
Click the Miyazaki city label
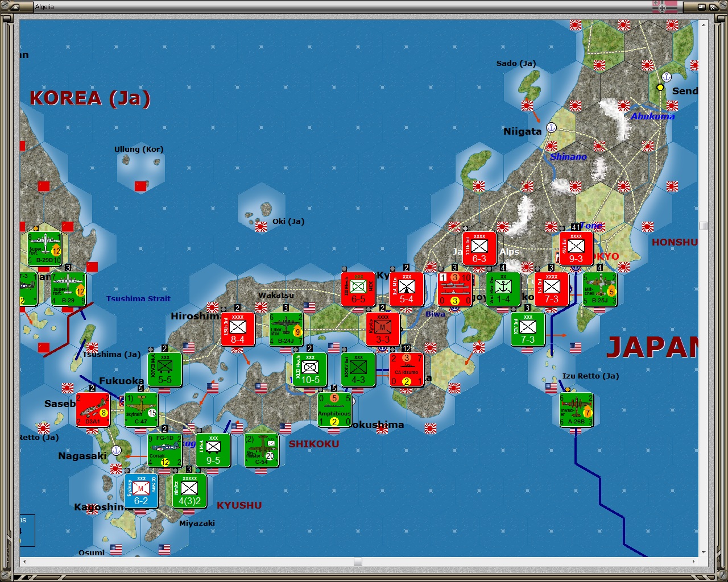(197, 523)
